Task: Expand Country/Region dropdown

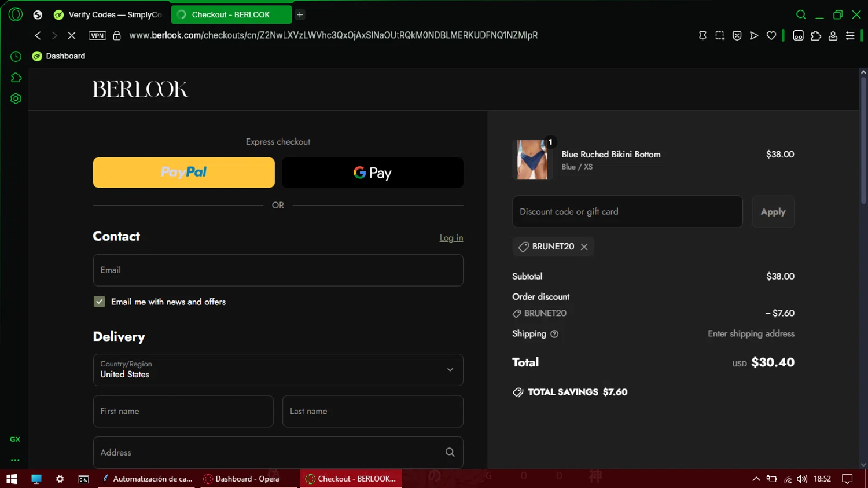Action: coord(278,370)
